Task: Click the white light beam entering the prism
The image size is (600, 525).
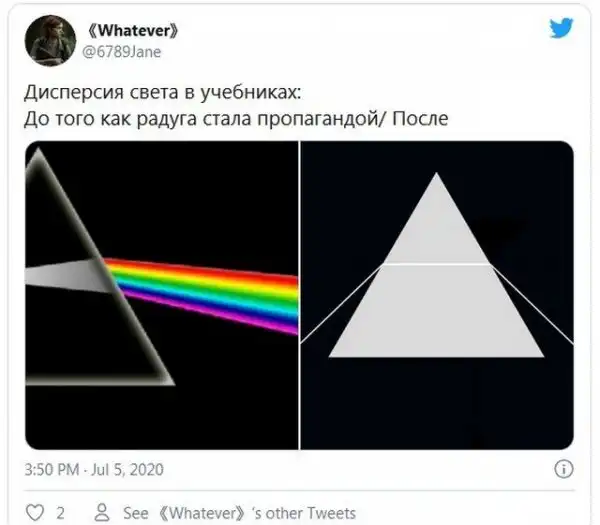Action: point(63,276)
